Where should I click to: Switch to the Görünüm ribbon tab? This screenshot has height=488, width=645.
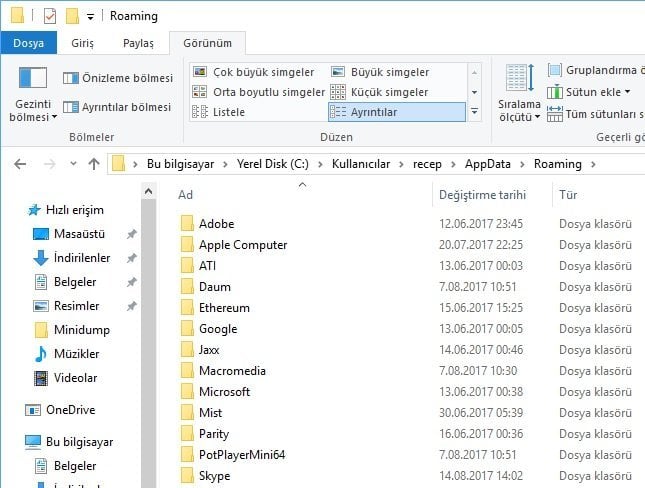point(207,43)
